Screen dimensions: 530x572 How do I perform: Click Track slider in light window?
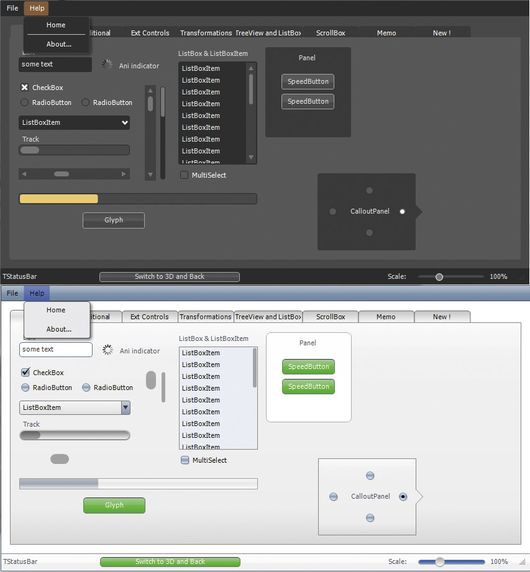pyautogui.click(x=74, y=435)
